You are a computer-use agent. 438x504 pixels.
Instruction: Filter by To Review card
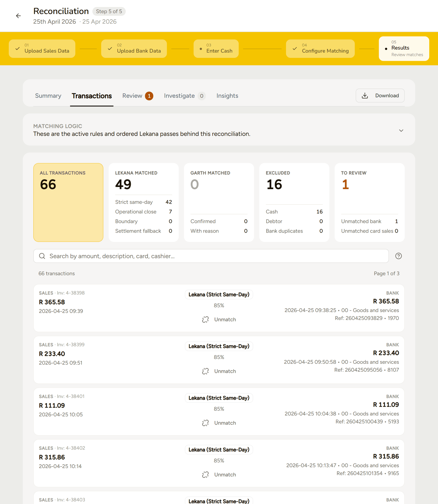click(x=370, y=202)
